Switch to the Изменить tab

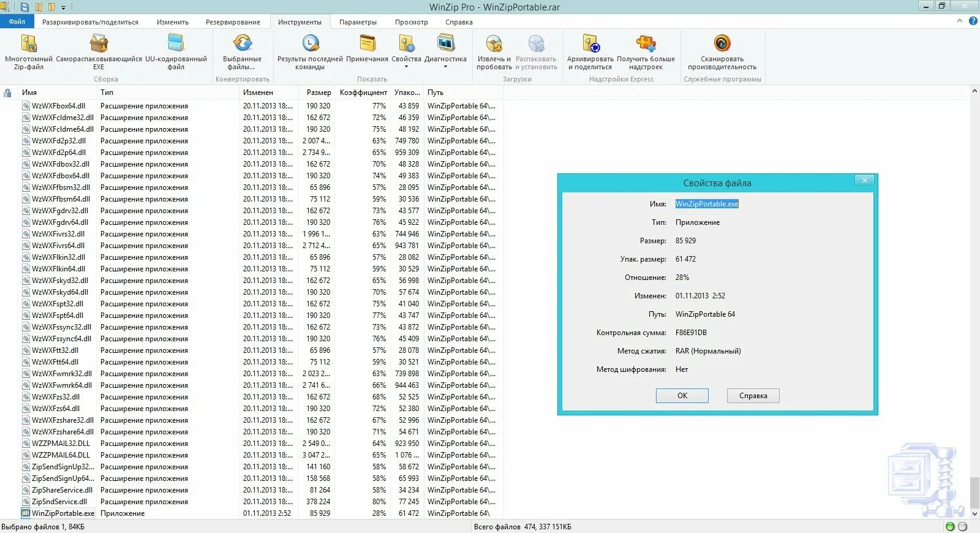pos(173,22)
